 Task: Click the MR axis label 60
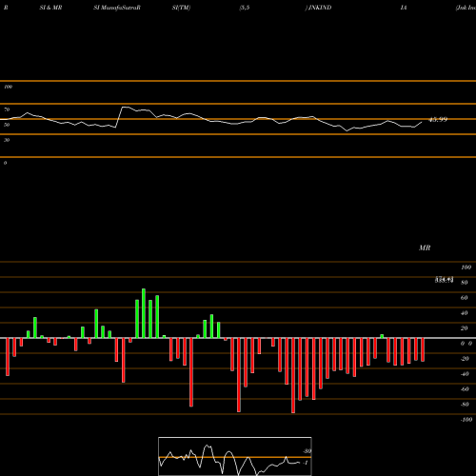(465, 298)
